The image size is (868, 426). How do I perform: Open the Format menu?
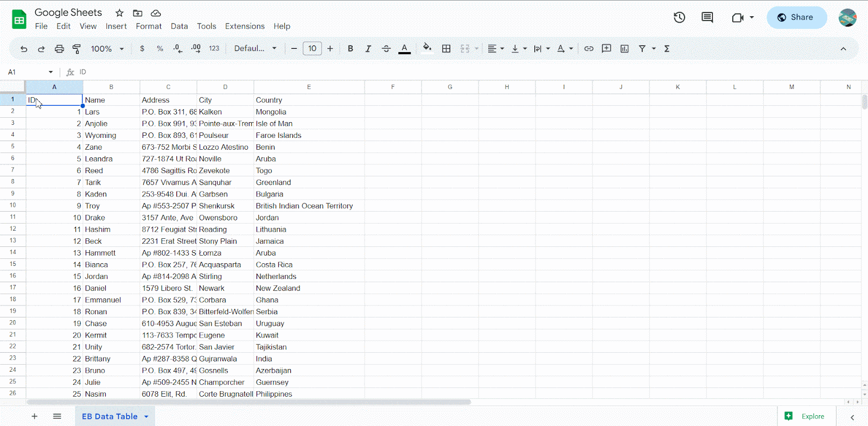149,26
